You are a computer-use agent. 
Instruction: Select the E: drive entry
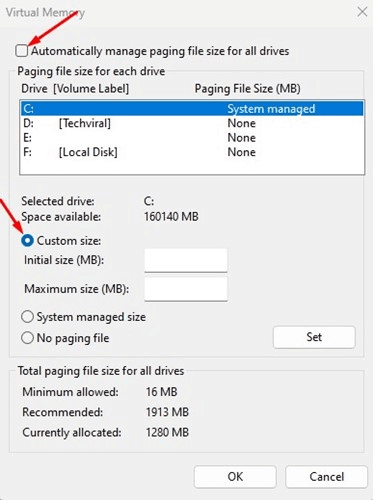[x=192, y=138]
